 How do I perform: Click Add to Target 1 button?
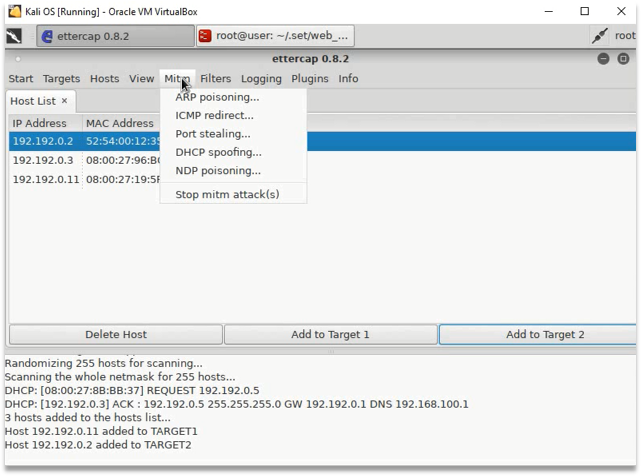click(330, 335)
